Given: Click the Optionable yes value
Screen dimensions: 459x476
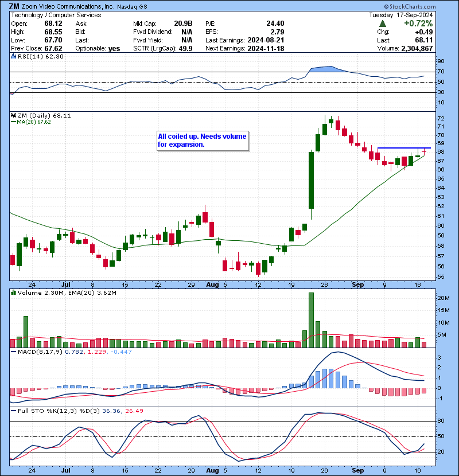Looking at the screenshot, I should (x=114, y=49).
